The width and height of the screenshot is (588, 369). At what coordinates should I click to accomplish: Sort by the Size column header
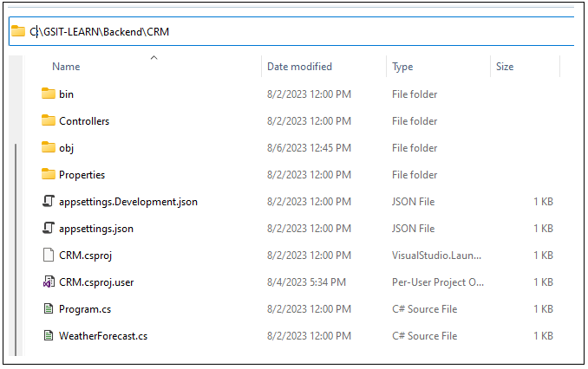[x=505, y=67]
